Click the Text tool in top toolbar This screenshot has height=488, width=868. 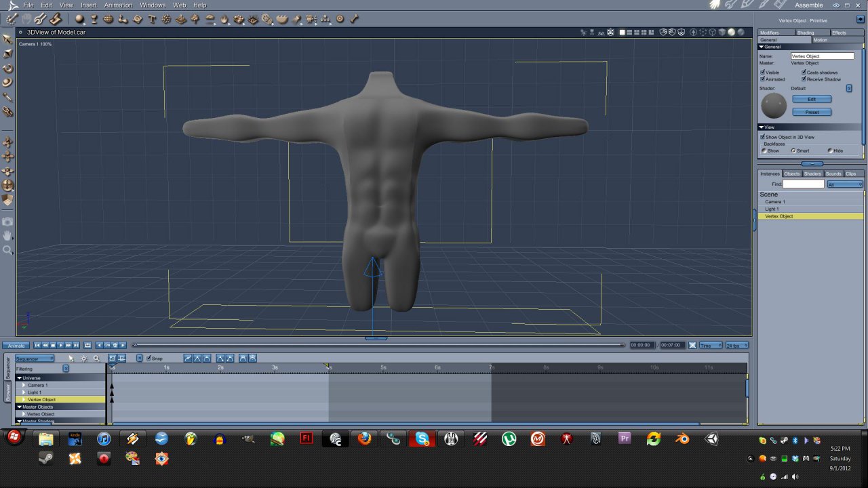(x=152, y=19)
